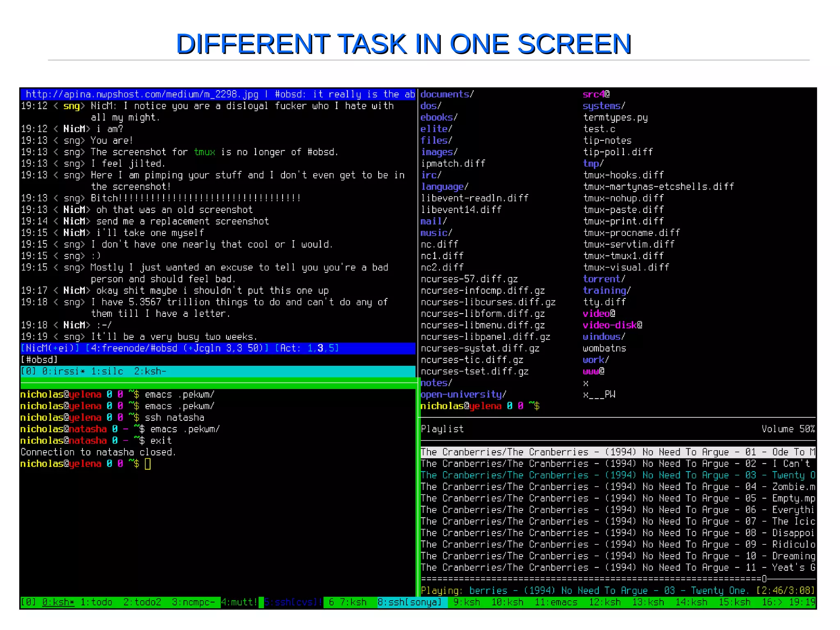
Task: Click the Volume 50% indicator
Action: pyautogui.click(x=788, y=429)
